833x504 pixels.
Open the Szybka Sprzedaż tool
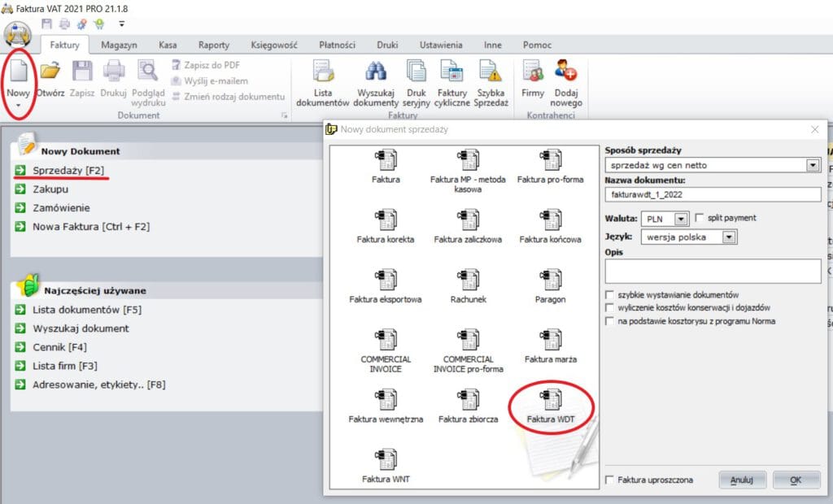[x=491, y=73]
